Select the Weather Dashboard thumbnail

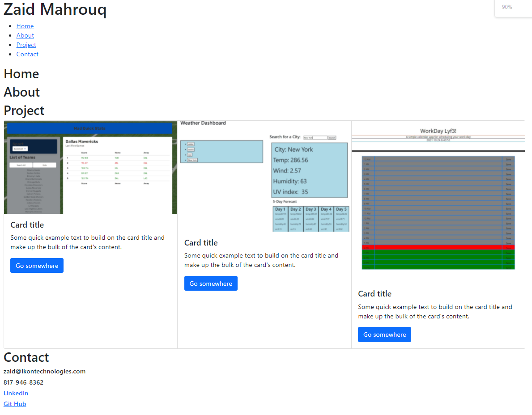264,176
